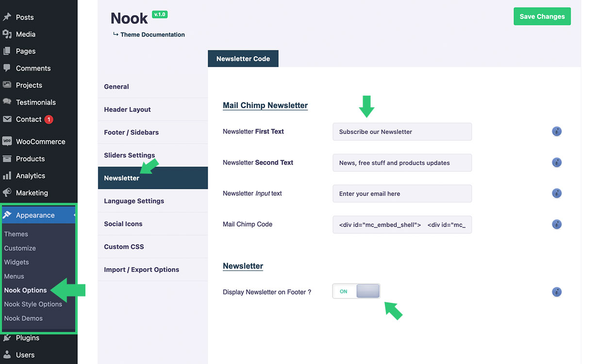614x364 pixels.
Task: Click the Newsletter First Text input field
Action: pos(402,132)
